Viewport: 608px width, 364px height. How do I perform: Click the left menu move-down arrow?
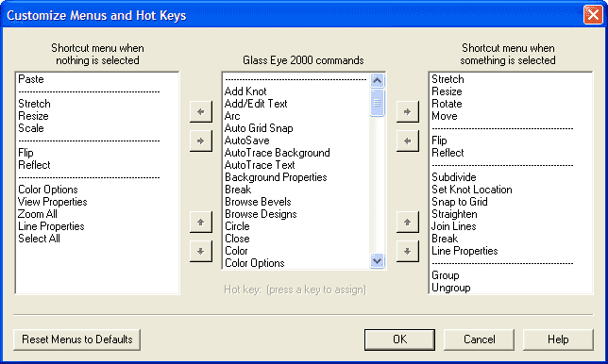(x=201, y=252)
